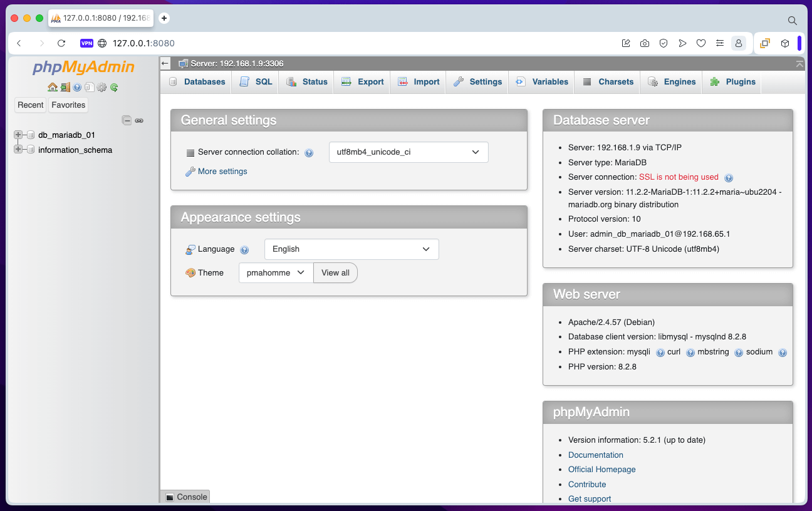Open navigation panel settings gear icon
Viewport: 812px width, 511px height.
[x=101, y=88]
